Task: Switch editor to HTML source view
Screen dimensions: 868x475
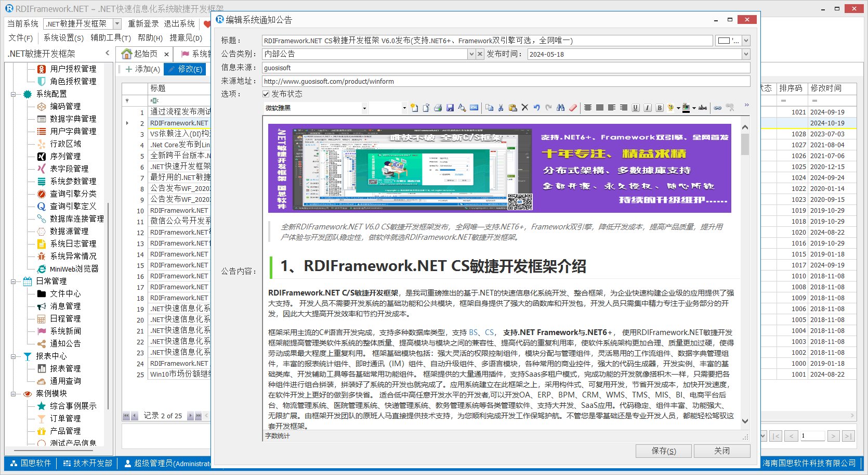Action: pyautogui.click(x=474, y=108)
